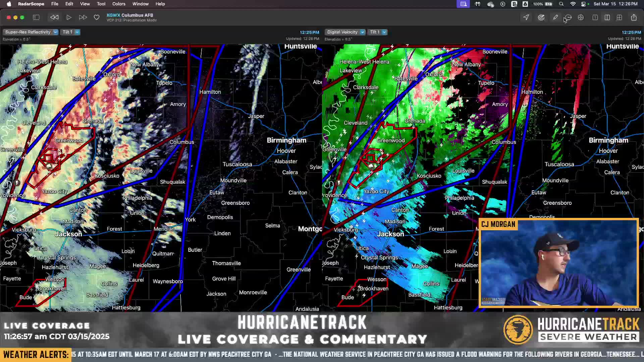Viewport: 644px width, 362px height.
Task: Click the location arrow icon
Action: (x=526, y=17)
